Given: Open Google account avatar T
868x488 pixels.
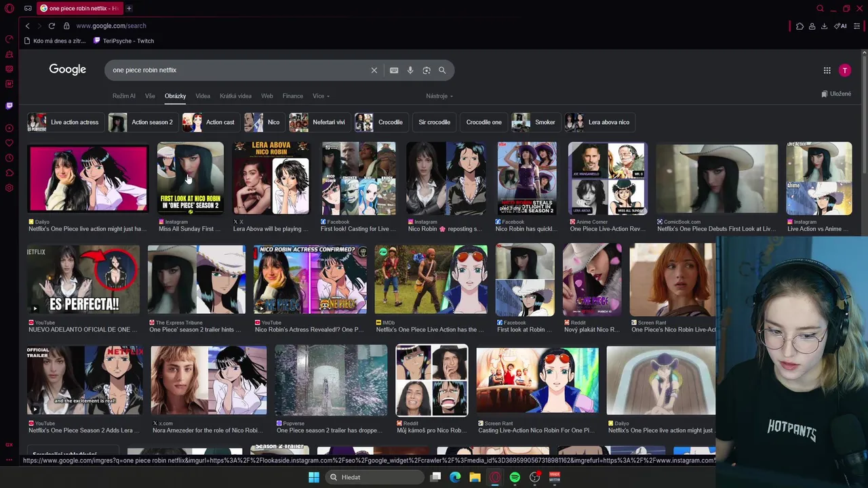Looking at the screenshot, I should [x=845, y=70].
